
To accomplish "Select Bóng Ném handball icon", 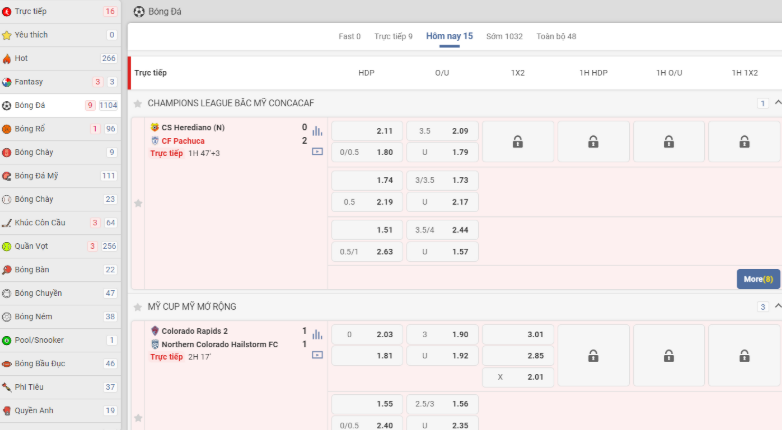I will coord(6,316).
